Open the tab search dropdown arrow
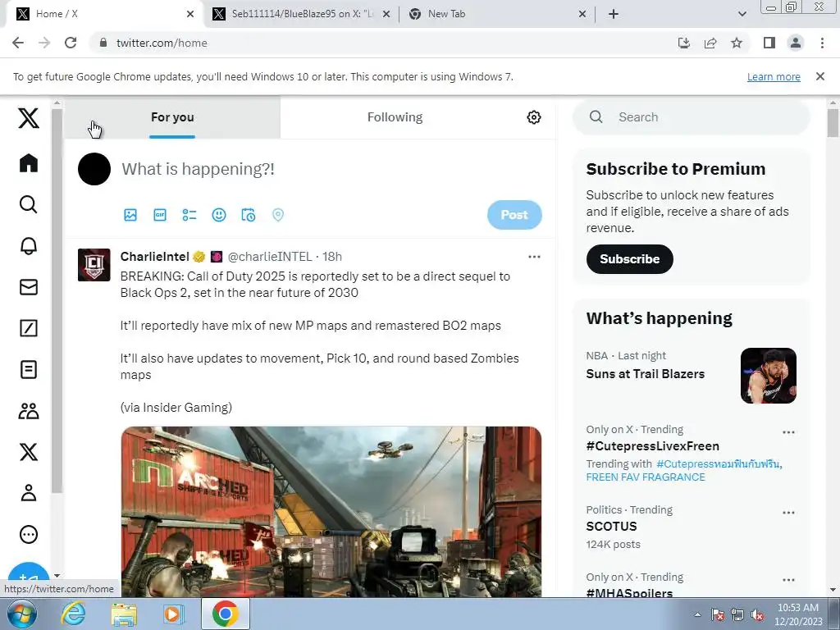Screen dimensions: 840x630 click(x=742, y=14)
